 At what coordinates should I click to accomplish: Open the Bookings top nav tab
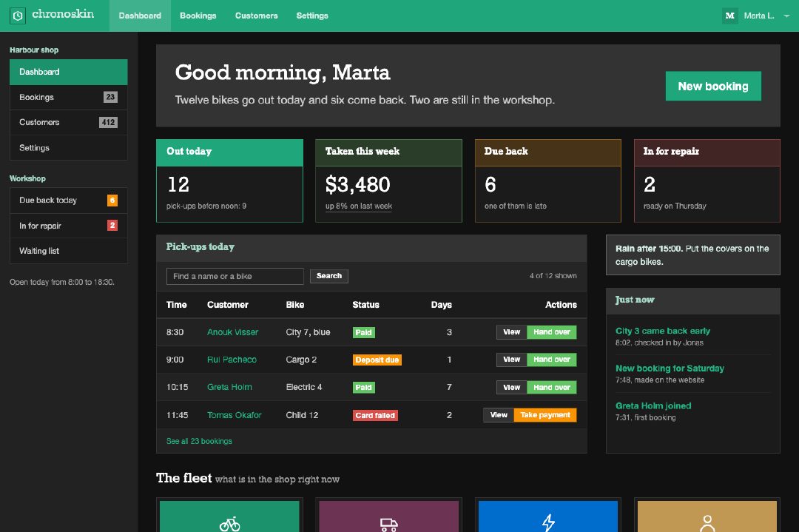(198, 16)
